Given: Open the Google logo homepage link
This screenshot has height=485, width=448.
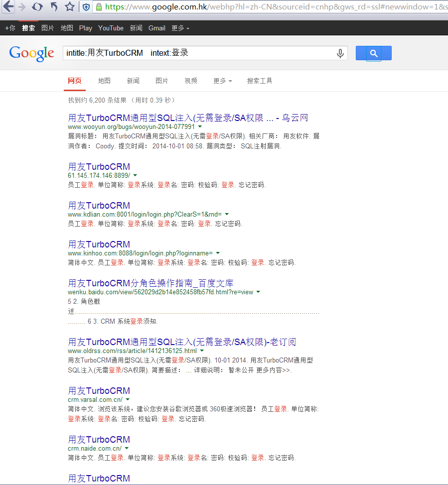Looking at the screenshot, I should tap(31, 53).
